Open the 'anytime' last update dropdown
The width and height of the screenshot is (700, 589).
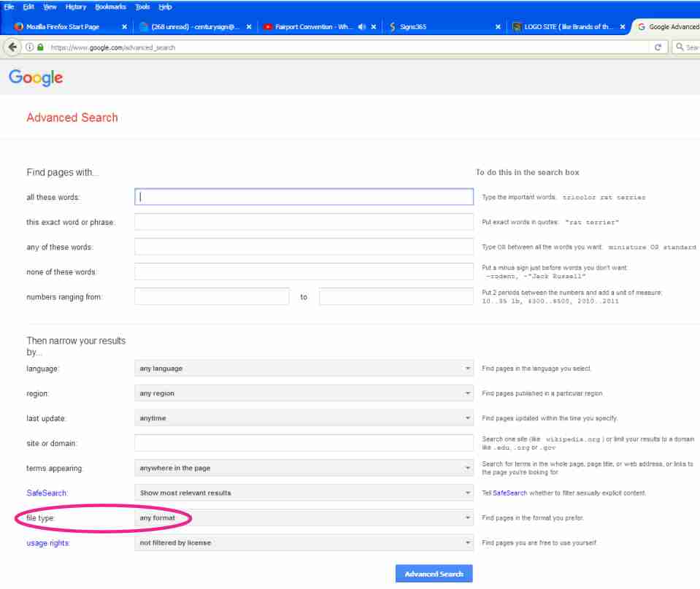point(304,418)
